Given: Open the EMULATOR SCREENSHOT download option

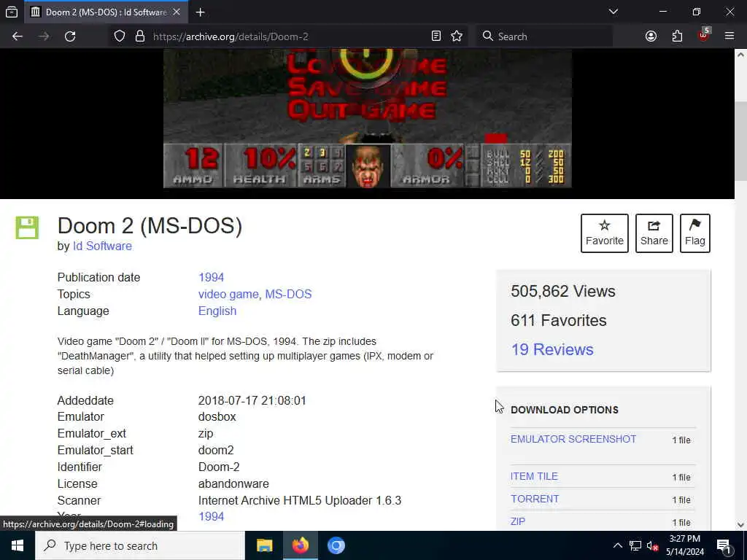Looking at the screenshot, I should point(573,439).
